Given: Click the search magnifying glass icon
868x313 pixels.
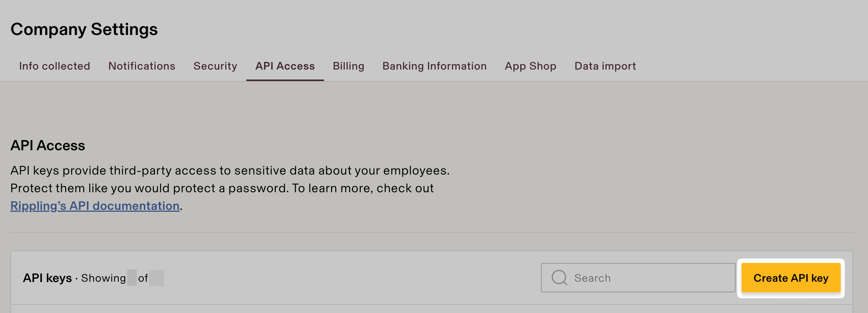Looking at the screenshot, I should 559,278.
